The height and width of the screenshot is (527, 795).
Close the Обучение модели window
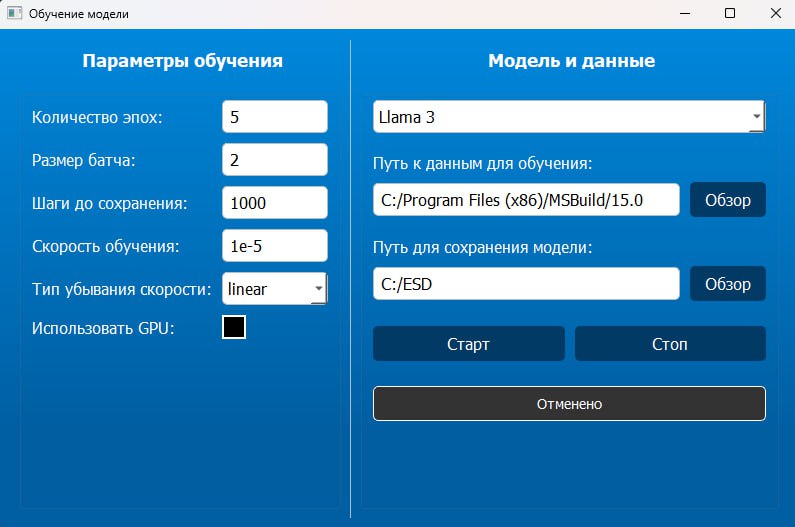(x=775, y=14)
